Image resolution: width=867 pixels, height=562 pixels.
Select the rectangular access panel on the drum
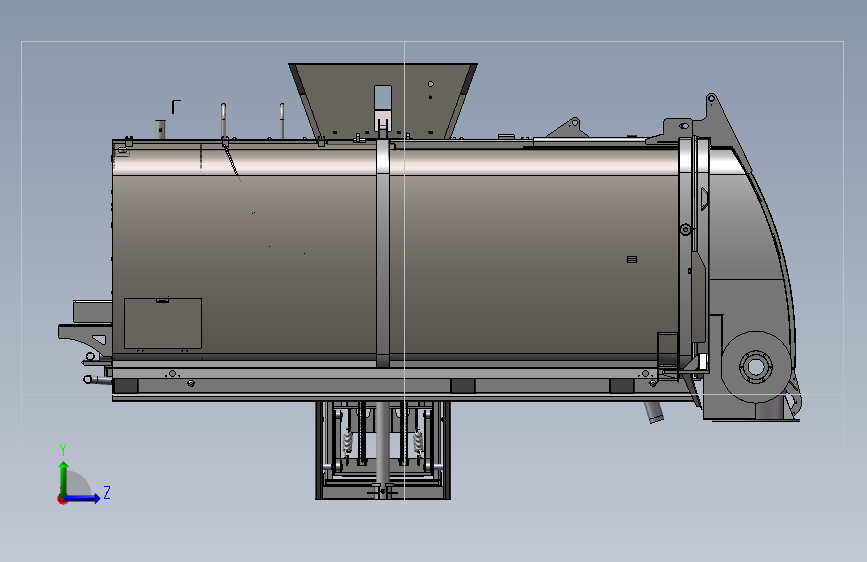click(163, 324)
